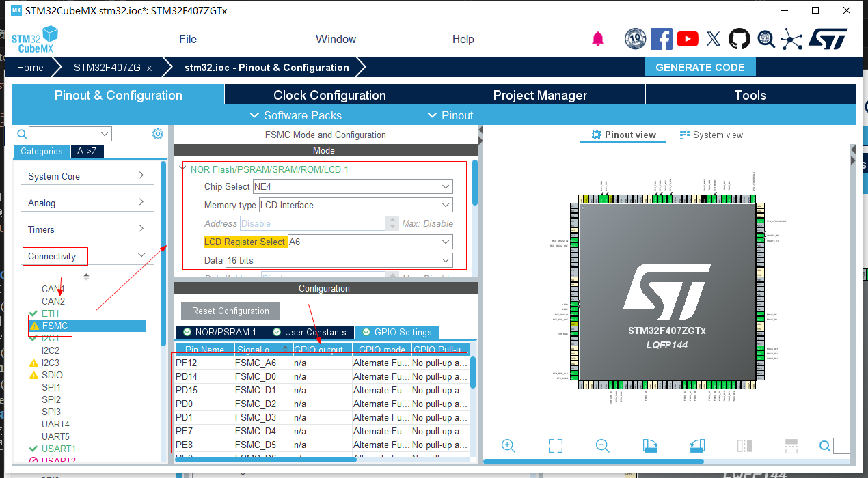Open the Memory type dropdown

point(355,205)
